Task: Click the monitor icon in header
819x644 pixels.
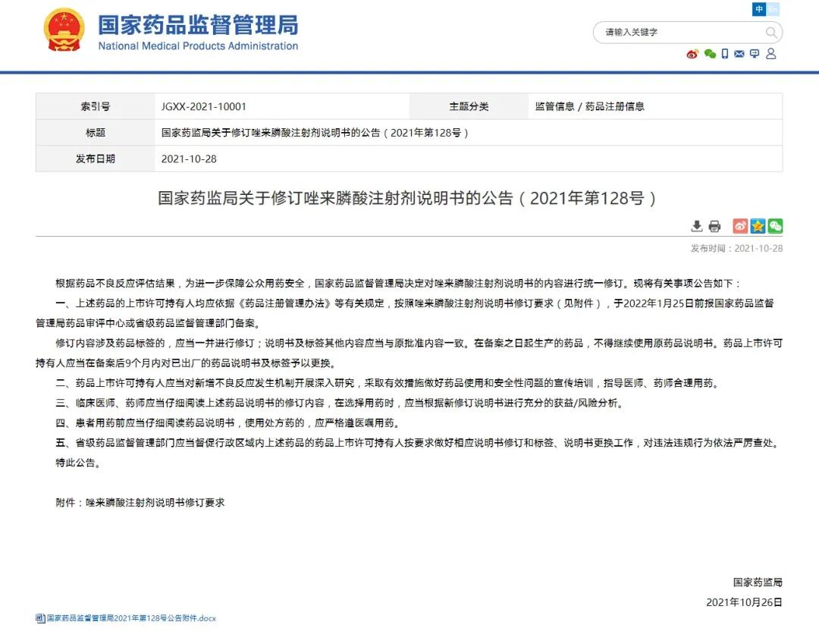Action: pyautogui.click(x=755, y=54)
